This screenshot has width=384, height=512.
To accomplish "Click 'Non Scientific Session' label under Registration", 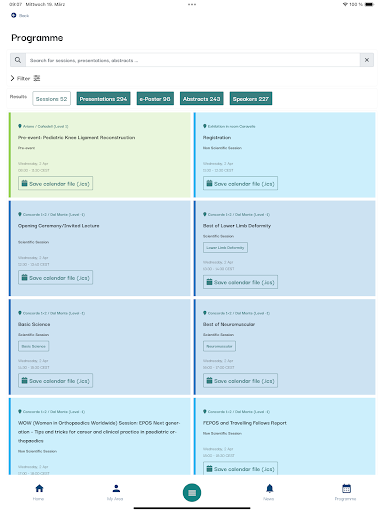I will point(222,148).
